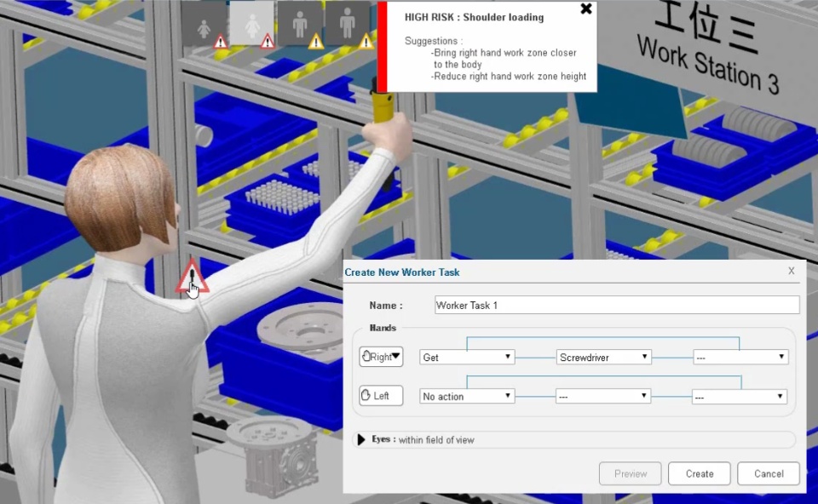The height and width of the screenshot is (504, 818).
Task: Click the red shoulder warning triangle on worker
Action: pos(192,276)
